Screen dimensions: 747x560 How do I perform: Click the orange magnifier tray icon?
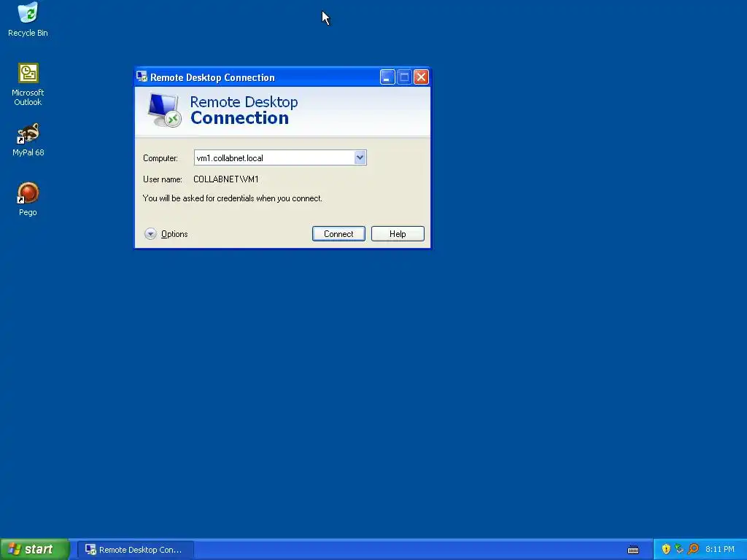[x=693, y=549]
